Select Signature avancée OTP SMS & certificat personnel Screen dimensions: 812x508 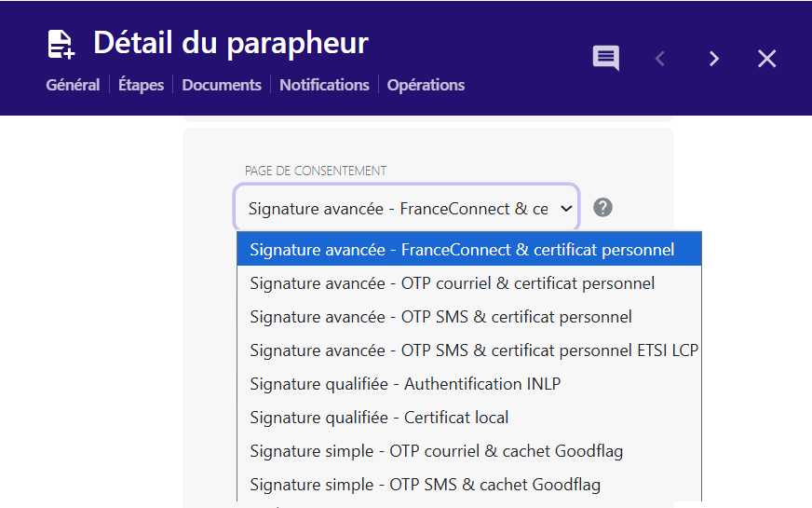440,317
